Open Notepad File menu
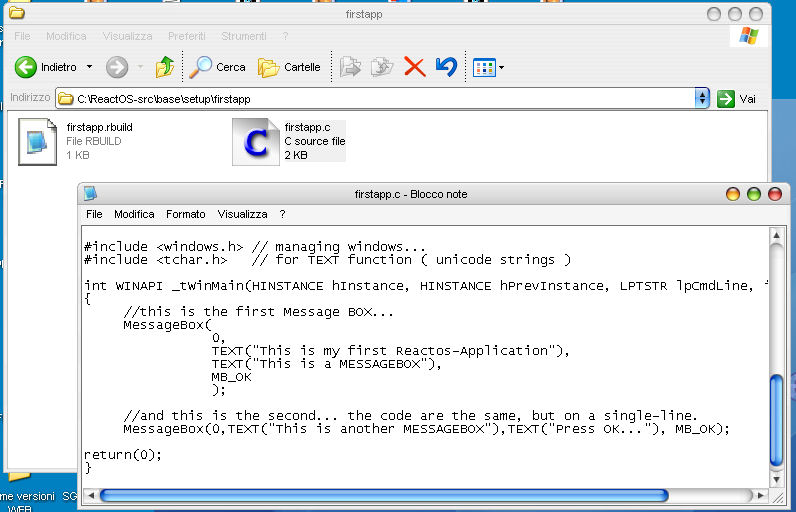 tap(94, 214)
